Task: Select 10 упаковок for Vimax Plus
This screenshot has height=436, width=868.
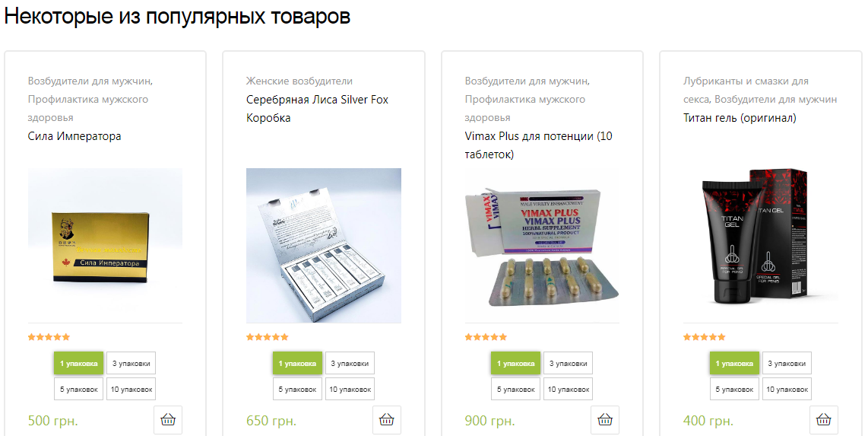Action: tap(568, 389)
